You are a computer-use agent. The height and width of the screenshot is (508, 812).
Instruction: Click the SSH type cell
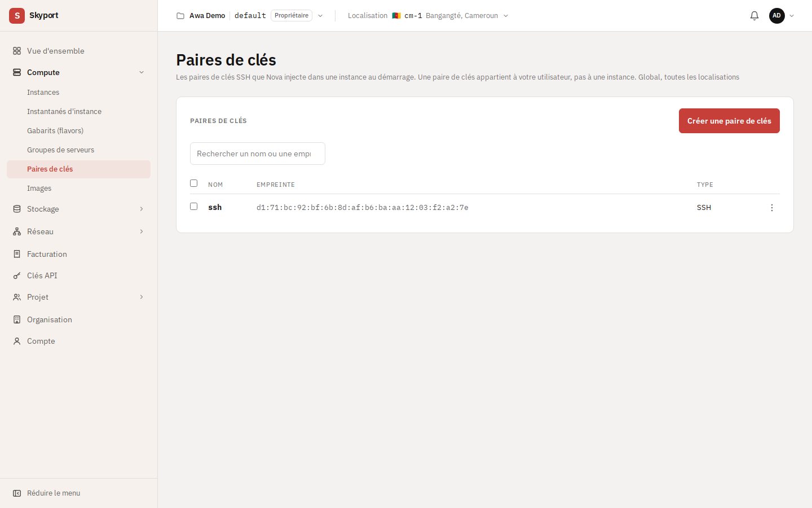tap(704, 208)
